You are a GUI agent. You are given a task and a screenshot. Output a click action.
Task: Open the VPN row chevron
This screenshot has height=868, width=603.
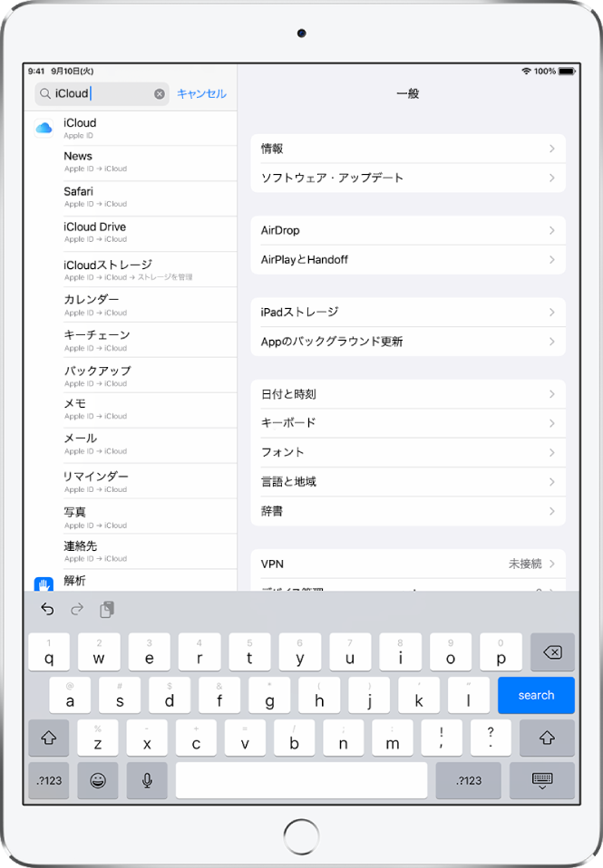click(552, 564)
